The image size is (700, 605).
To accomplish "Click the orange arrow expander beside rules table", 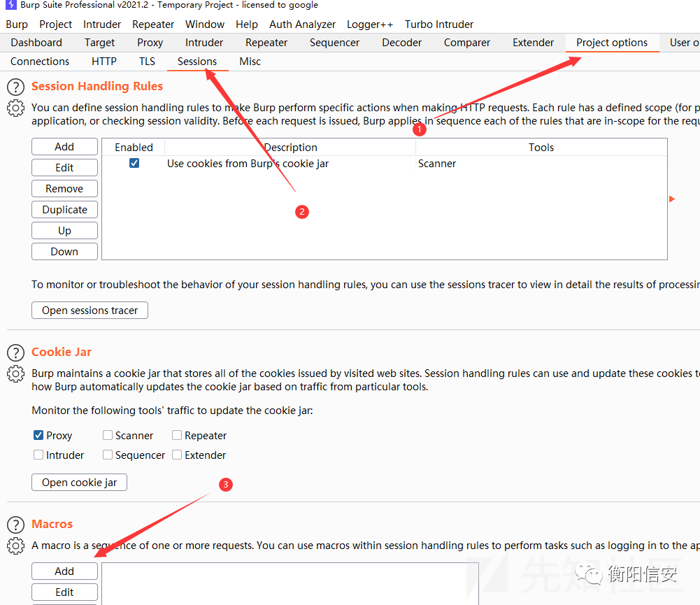I will point(672,199).
